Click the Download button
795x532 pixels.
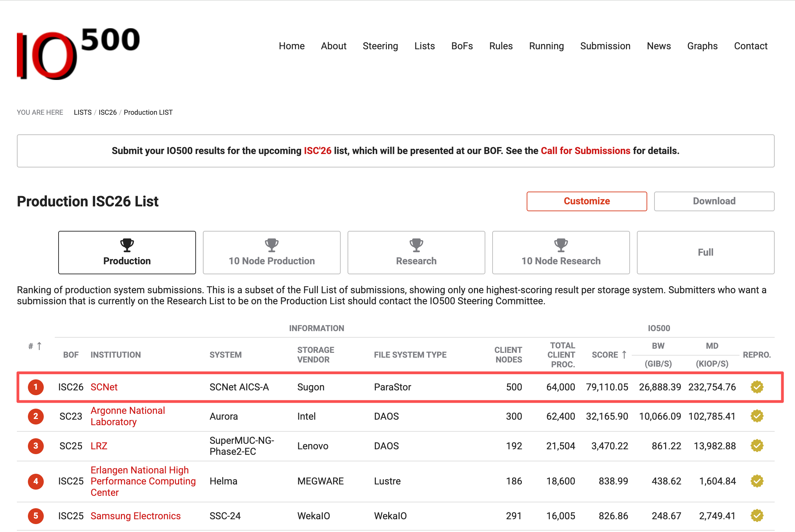click(714, 201)
